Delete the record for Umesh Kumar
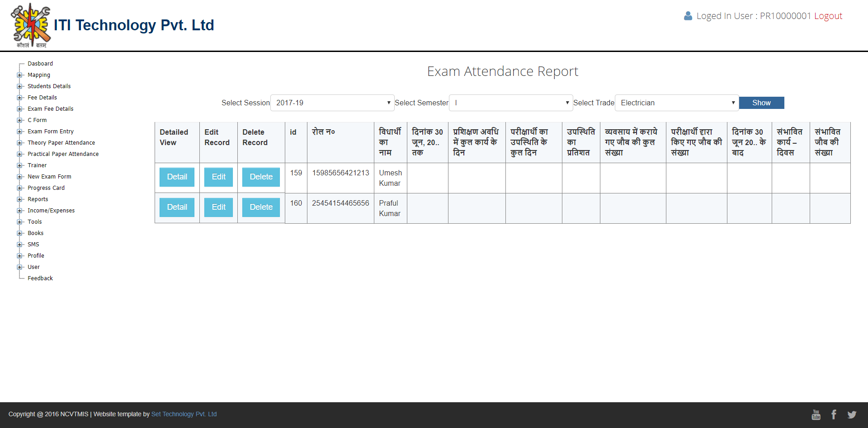Screen dimensions: 868x428 point(261,177)
